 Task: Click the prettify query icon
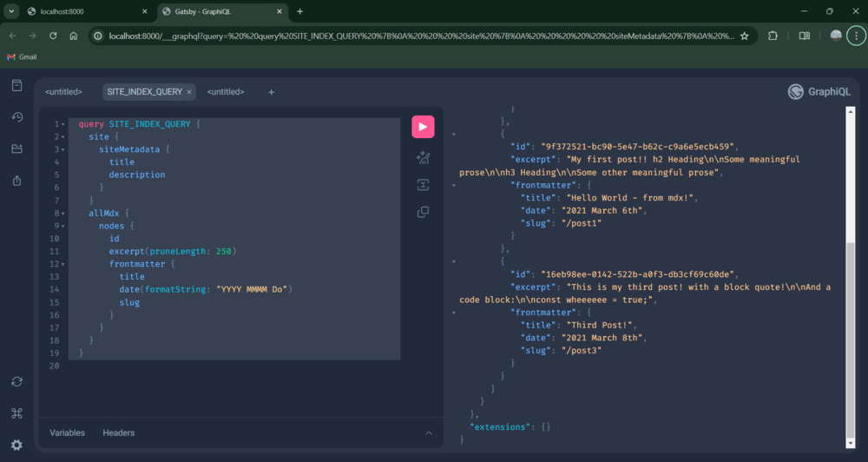click(x=423, y=158)
